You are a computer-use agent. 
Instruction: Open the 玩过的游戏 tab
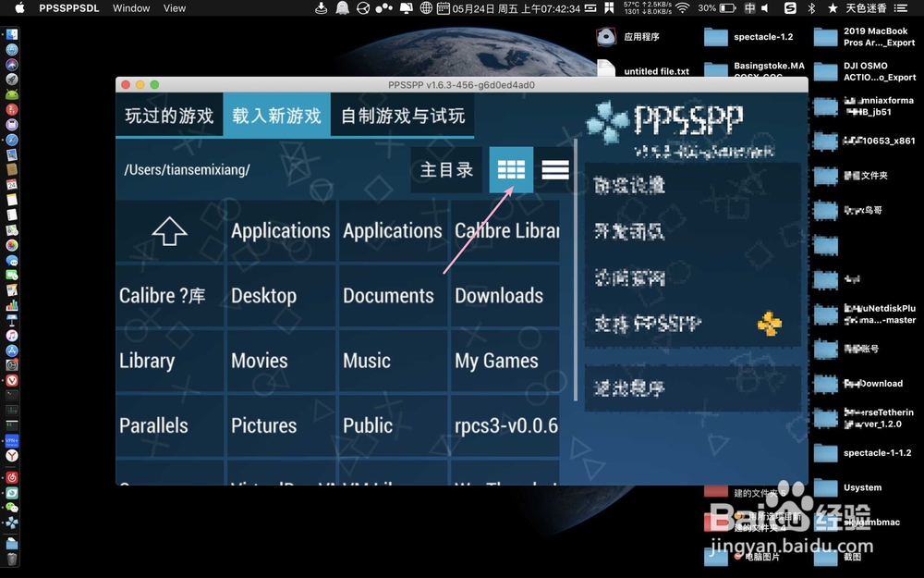tap(169, 116)
